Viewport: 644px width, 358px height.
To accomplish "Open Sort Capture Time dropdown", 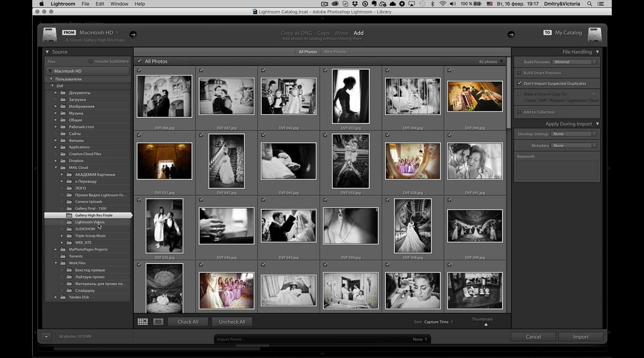I will (x=438, y=322).
